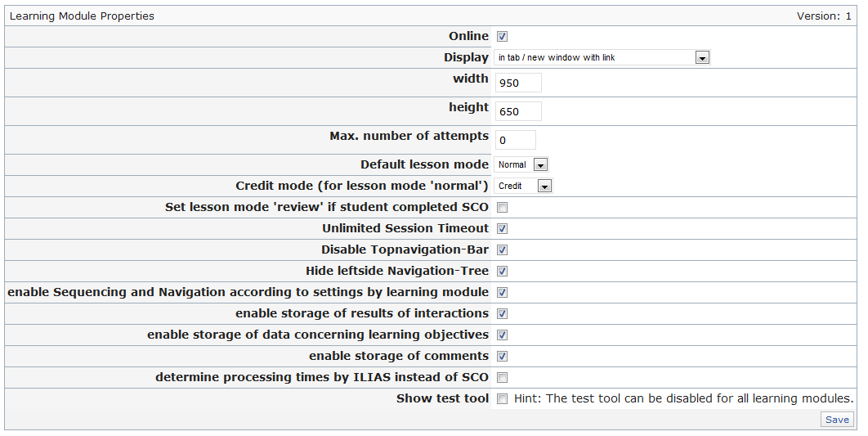
Task: Toggle Hide leftside Navigation-Tree checkbox
Action: click(x=503, y=271)
